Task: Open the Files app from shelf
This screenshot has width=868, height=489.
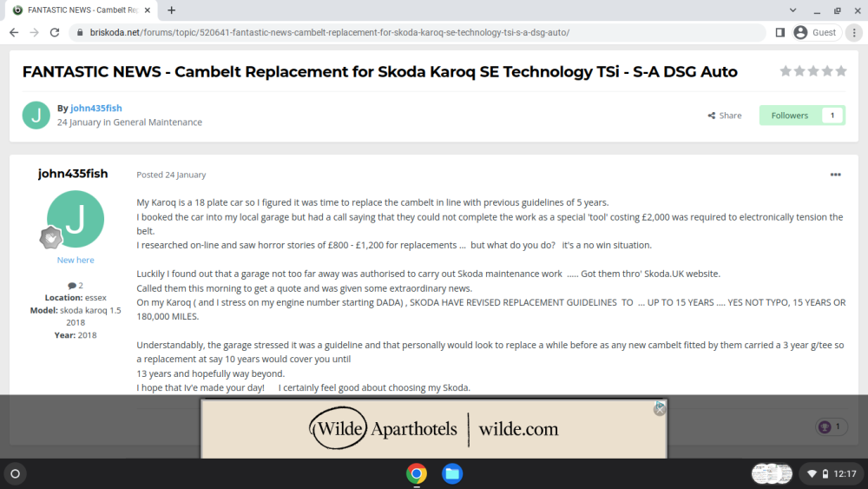Action: coord(452,473)
